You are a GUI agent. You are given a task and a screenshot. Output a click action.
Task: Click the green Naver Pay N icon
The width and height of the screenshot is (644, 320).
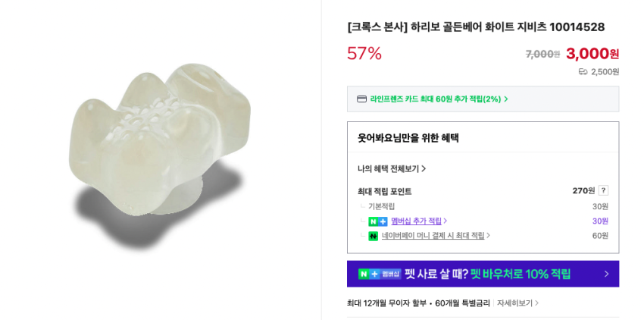pyautogui.click(x=373, y=236)
